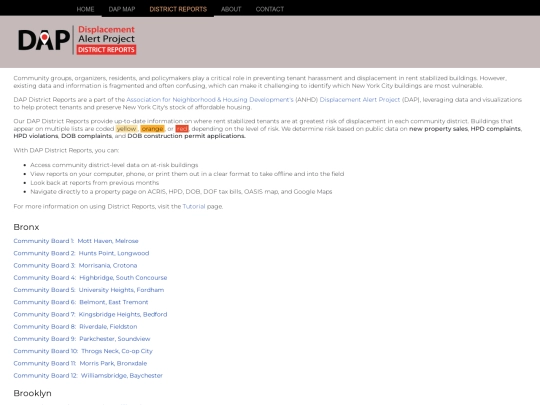
Task: Open Community Board 1: Mott Haven, Melrose
Action: (x=76, y=241)
